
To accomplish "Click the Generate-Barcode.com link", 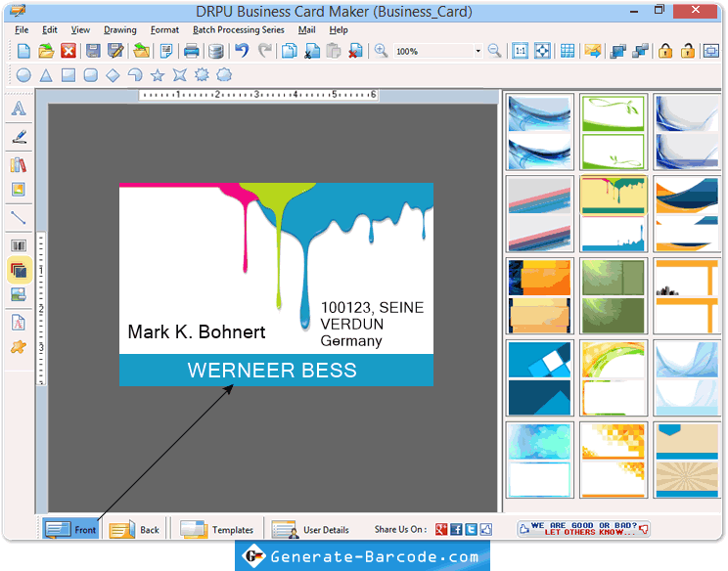I will point(362,556).
